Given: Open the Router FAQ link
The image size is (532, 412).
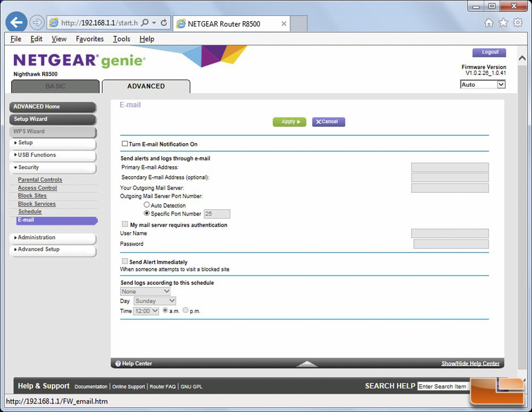Looking at the screenshot, I should 163,386.
